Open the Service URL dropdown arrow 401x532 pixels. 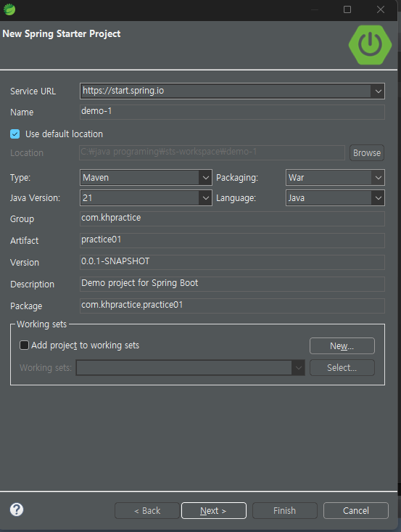pyautogui.click(x=378, y=91)
